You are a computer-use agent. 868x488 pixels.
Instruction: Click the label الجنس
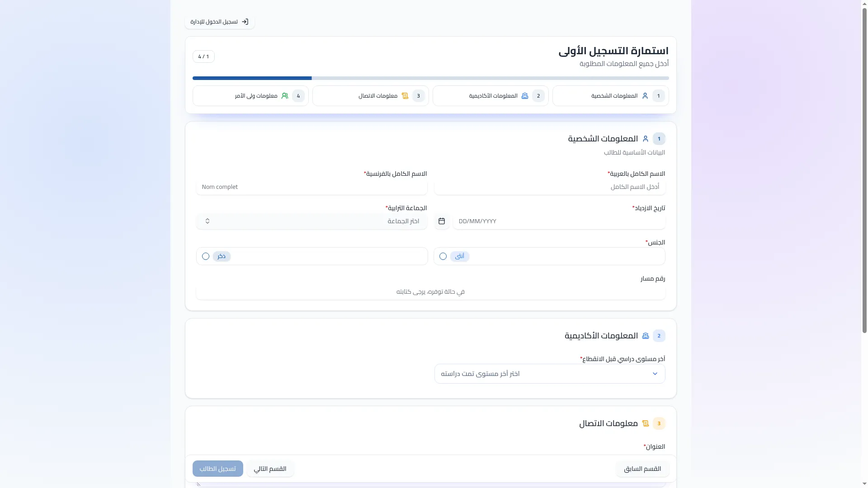[x=656, y=242]
